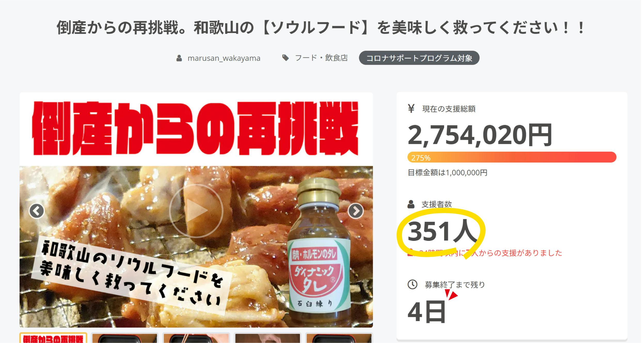644x343 pixels.
Task: Select the fourth carousel thumbnail
Action: 268,338
